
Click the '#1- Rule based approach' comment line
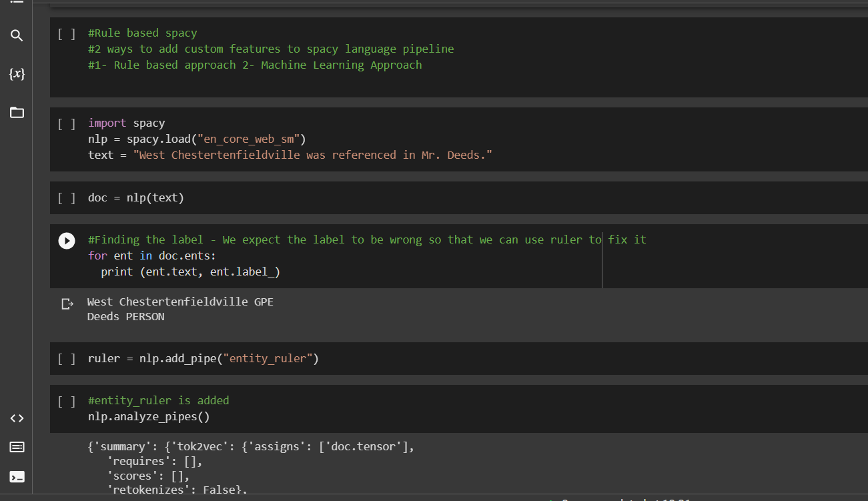point(255,65)
